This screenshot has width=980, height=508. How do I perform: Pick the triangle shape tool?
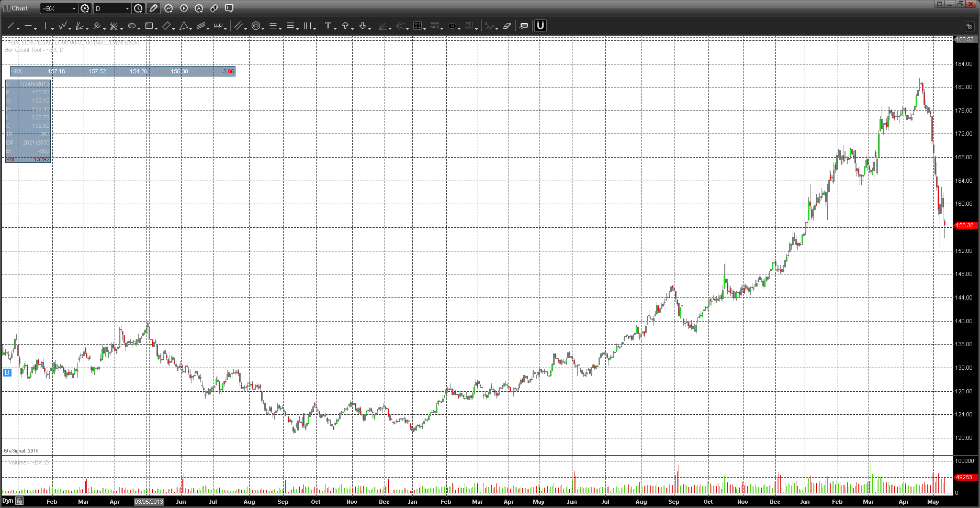point(184,26)
